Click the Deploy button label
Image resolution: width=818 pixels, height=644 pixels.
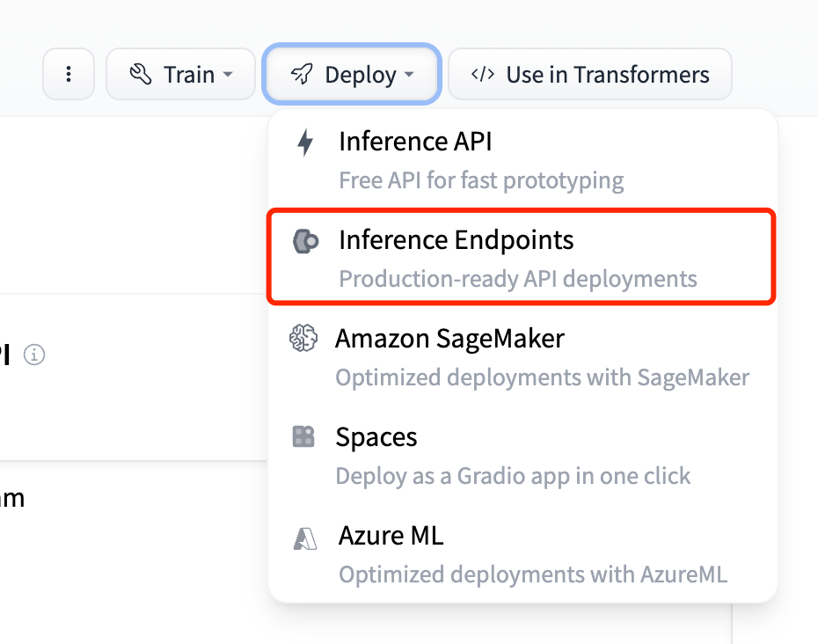(x=361, y=75)
